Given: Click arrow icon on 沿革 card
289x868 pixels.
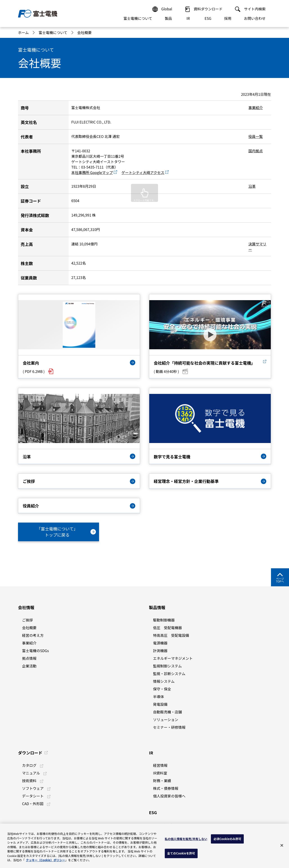Looking at the screenshot, I should pos(133,456).
